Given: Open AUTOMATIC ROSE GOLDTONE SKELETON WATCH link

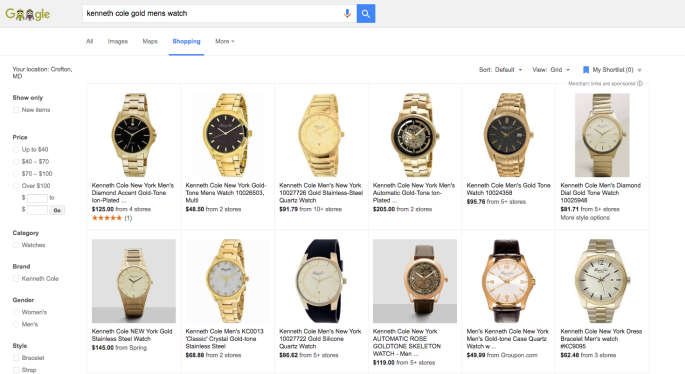Looking at the screenshot, I should coord(407,343).
